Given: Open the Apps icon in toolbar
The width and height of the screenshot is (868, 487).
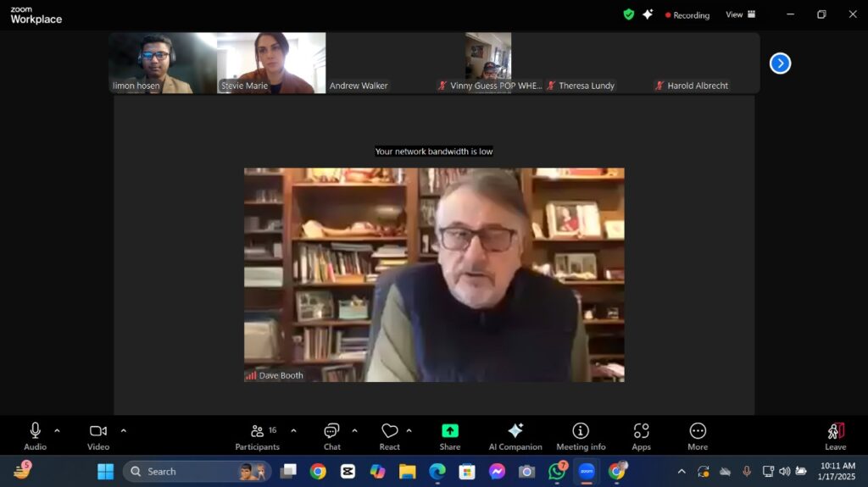Looking at the screenshot, I should pos(641,436).
